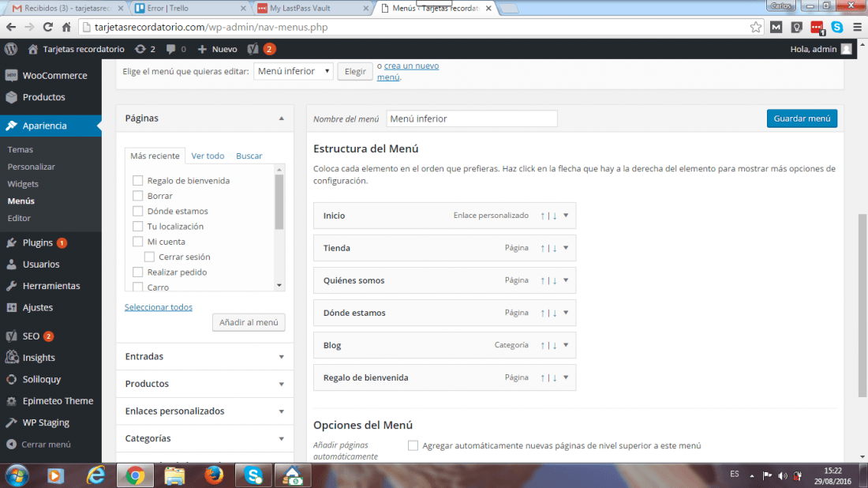Click crea un nuevo menú link
The height and width of the screenshot is (488, 868).
tap(408, 71)
